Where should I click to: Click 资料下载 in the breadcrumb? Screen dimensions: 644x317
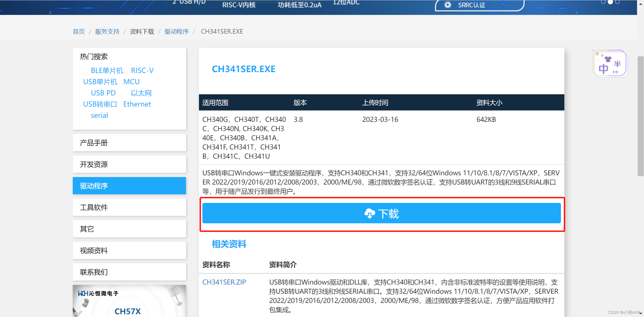pos(142,31)
